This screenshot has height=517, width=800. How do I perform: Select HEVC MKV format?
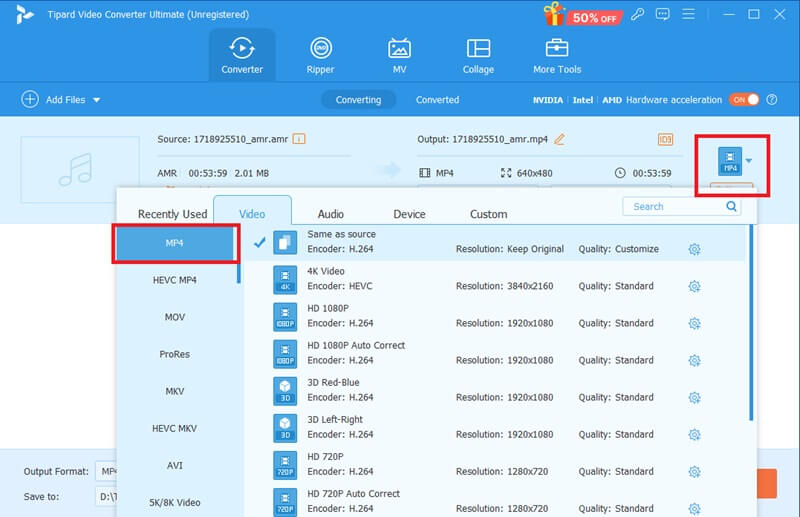175,428
